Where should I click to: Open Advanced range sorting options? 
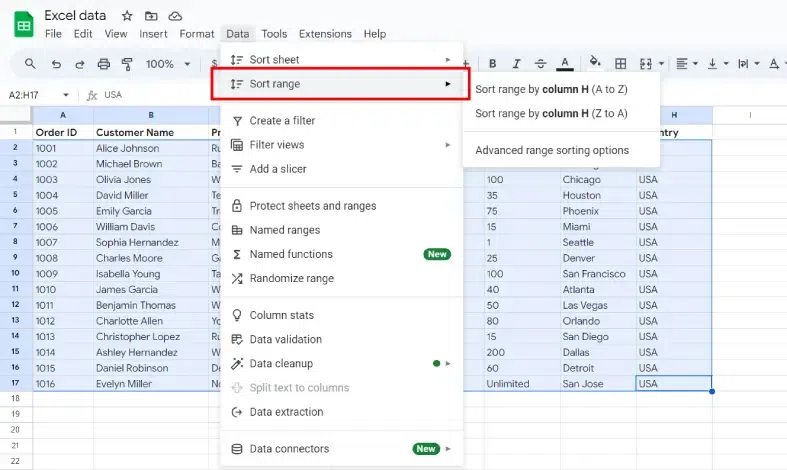[561, 150]
